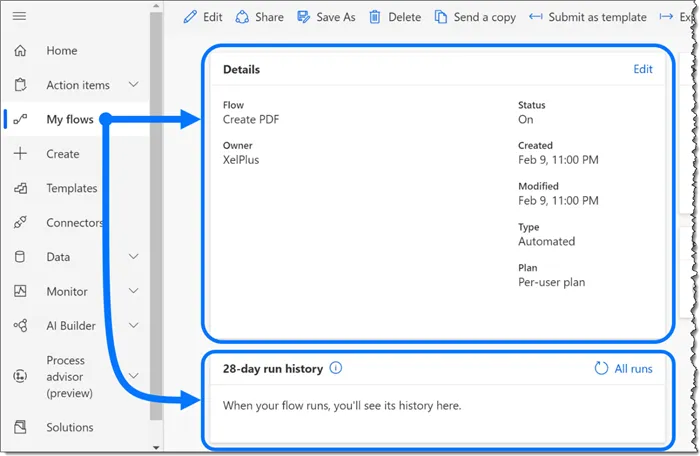
Task: Click Submit as template in toolbar
Action: click(x=587, y=17)
